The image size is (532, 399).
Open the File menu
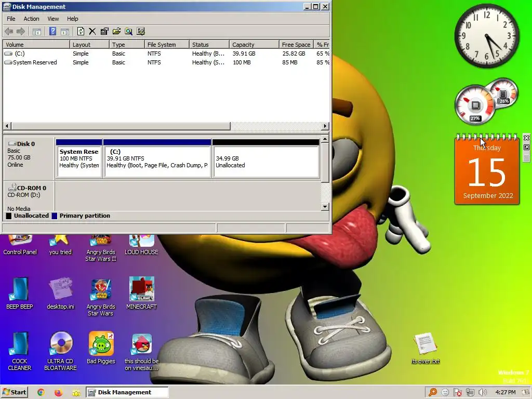[x=11, y=19]
